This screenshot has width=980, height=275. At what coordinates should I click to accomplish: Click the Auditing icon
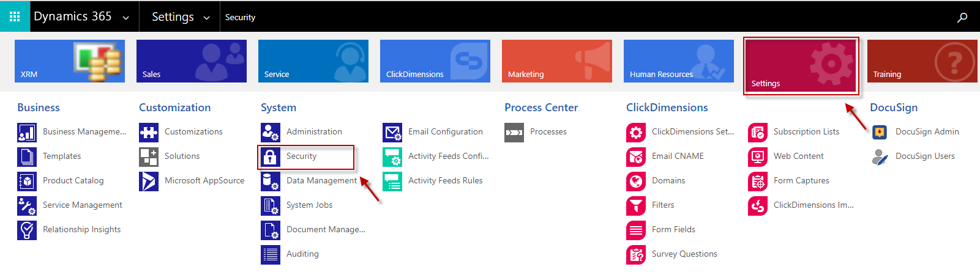[271, 255]
